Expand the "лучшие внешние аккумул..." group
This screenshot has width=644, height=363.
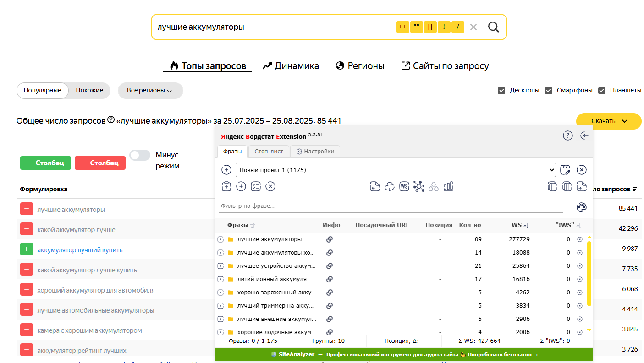point(220,319)
